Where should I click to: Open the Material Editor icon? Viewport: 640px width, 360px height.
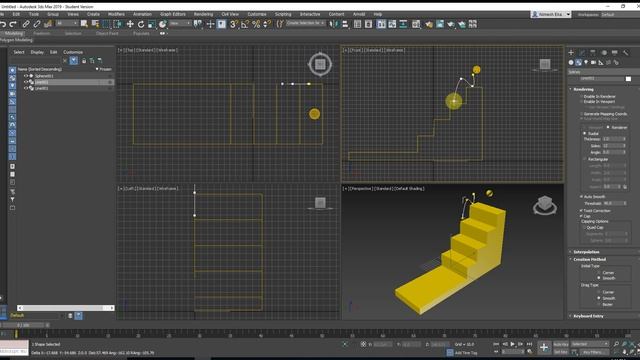click(x=416, y=24)
